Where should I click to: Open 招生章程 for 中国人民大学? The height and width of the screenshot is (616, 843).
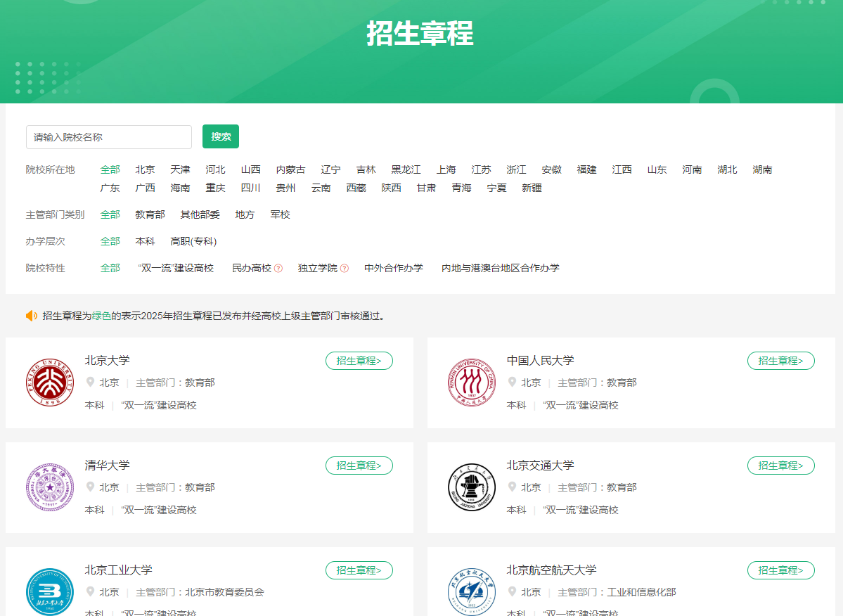tap(780, 361)
